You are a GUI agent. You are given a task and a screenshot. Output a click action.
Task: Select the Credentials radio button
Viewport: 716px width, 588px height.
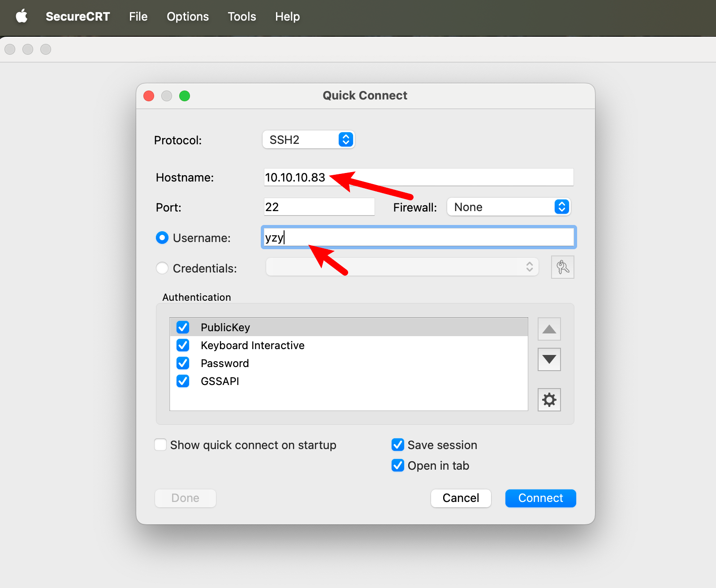click(x=162, y=268)
